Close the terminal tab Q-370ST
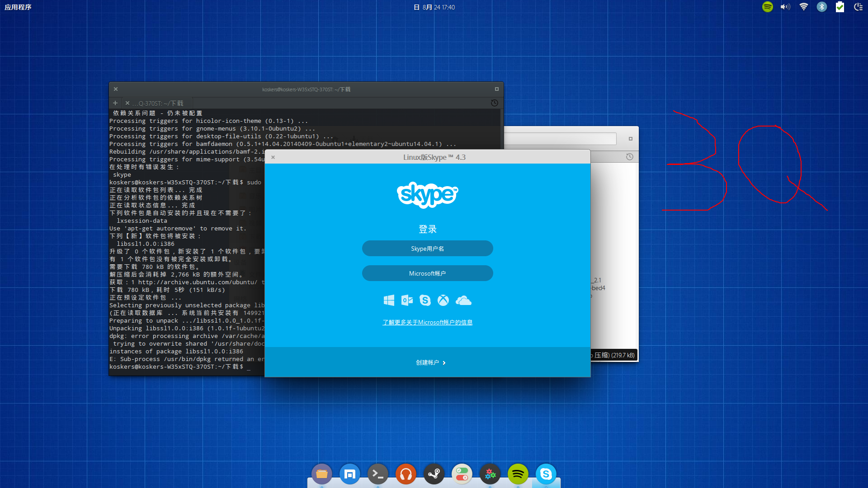Viewport: 868px width, 488px height. tap(127, 103)
